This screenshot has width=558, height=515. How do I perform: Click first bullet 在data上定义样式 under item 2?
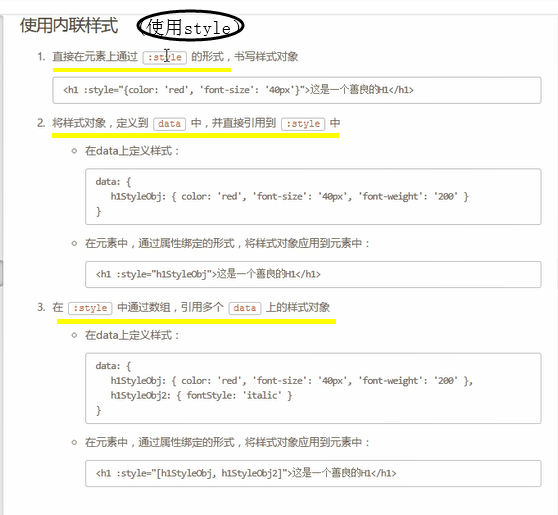pos(132,151)
